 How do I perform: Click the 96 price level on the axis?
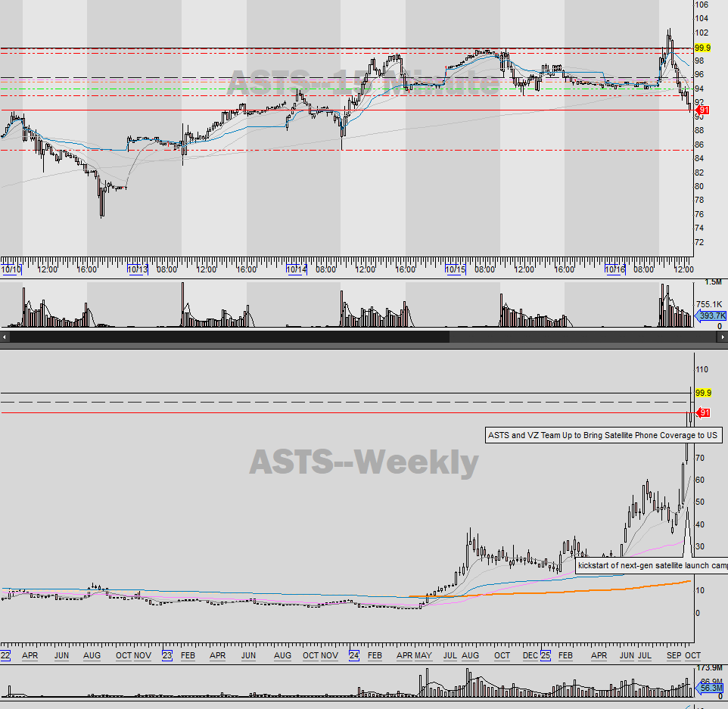(699, 75)
